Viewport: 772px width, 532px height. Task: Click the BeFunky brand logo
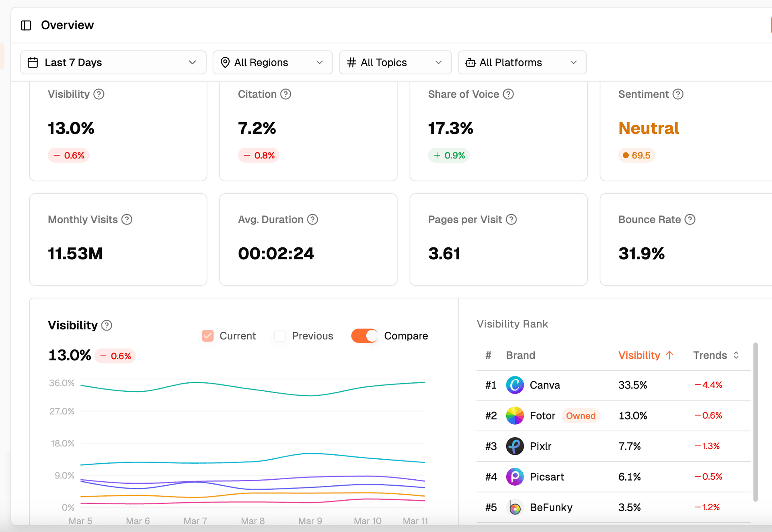[515, 507]
